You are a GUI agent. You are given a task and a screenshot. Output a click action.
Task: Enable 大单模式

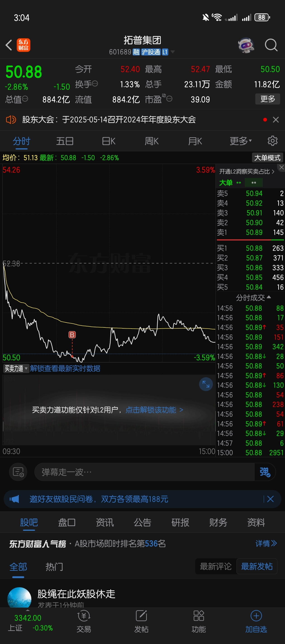tap(267, 158)
